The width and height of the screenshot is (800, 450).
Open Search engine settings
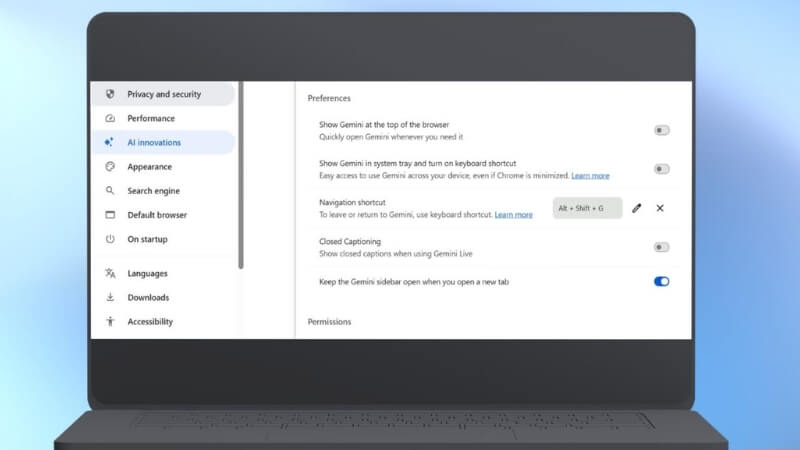[163, 190]
